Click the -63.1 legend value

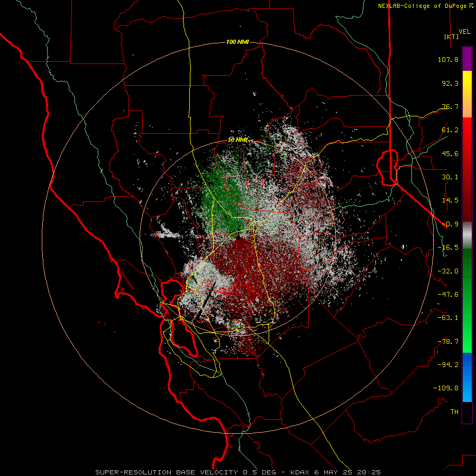[x=448, y=318]
